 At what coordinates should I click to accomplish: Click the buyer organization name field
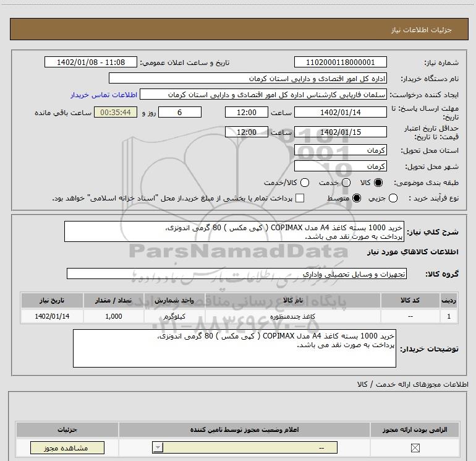tap(248, 79)
